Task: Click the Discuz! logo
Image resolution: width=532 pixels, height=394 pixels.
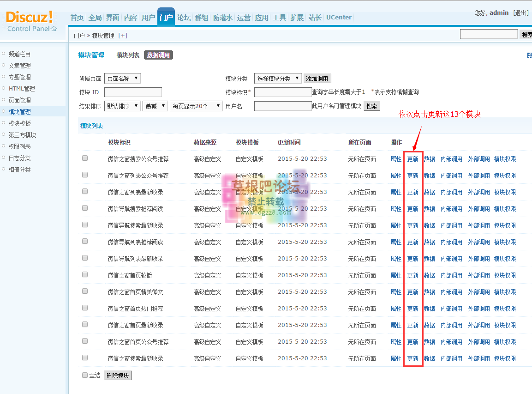Action: pos(29,18)
